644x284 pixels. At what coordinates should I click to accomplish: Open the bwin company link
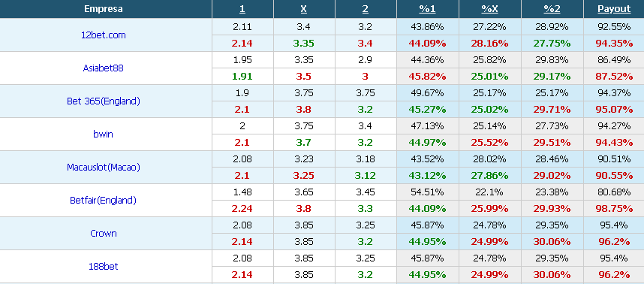(103, 134)
